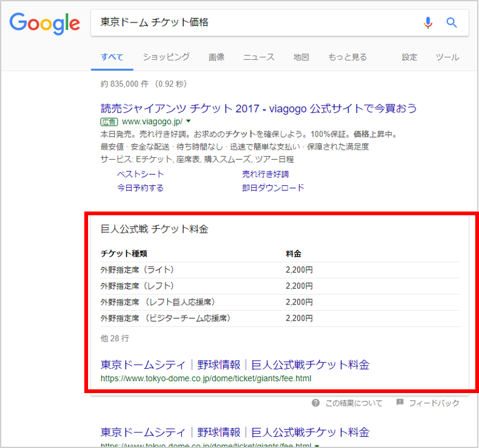The width and height of the screenshot is (479, 448).
Task: Open the 地図 tab
Action: [301, 57]
